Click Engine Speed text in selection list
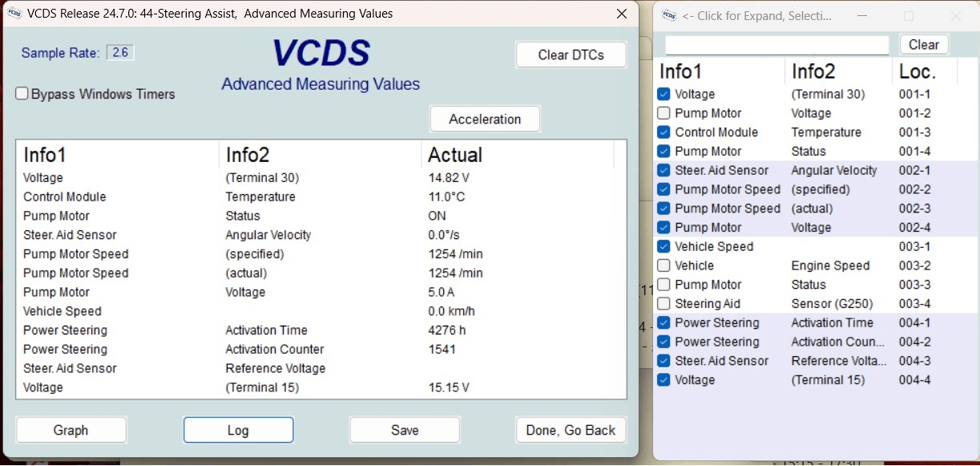Image resolution: width=980 pixels, height=466 pixels. point(830,265)
